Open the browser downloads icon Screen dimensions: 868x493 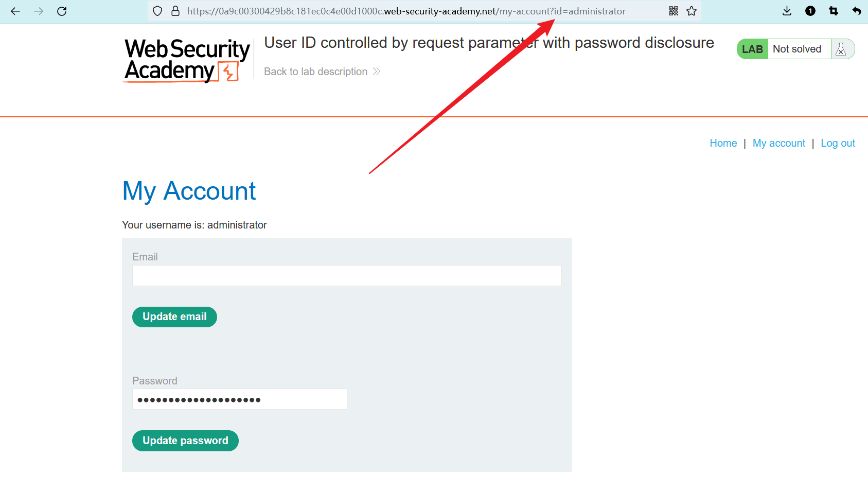[787, 11]
